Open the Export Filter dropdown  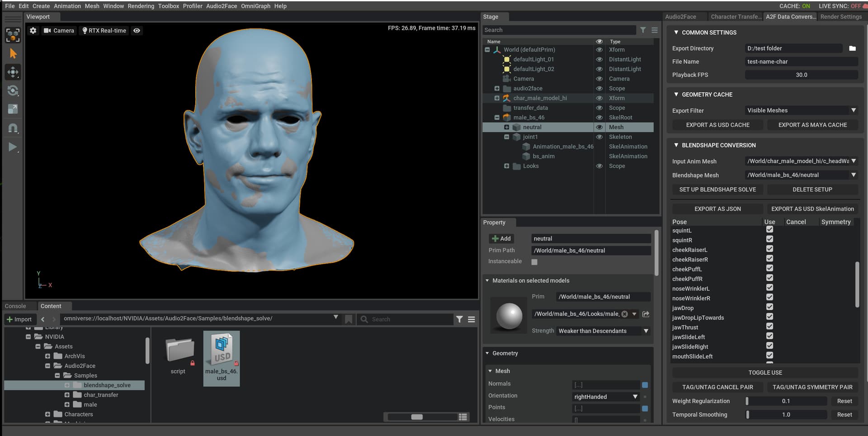pos(801,110)
